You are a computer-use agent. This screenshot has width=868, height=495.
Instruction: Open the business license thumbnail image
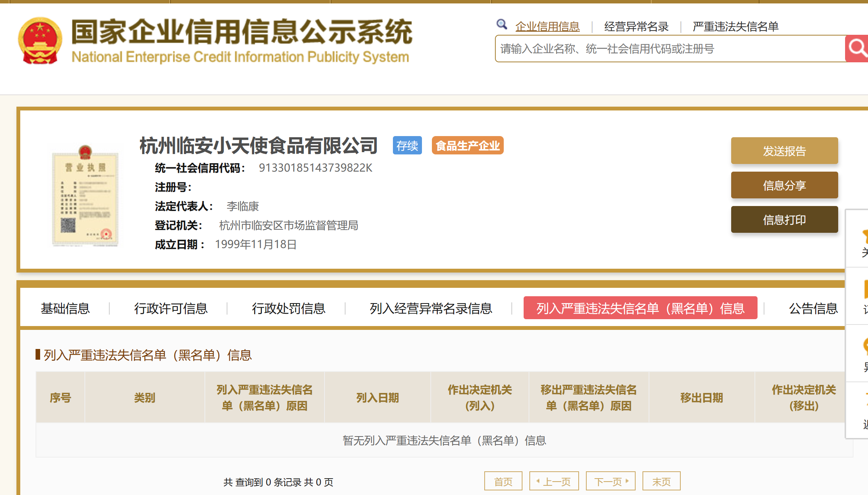[x=85, y=195]
